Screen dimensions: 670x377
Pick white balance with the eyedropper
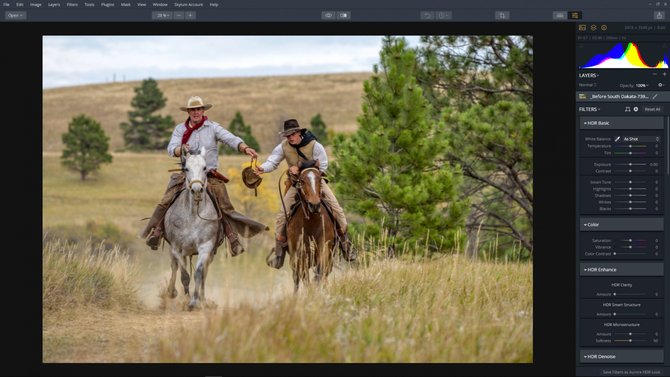pos(617,139)
